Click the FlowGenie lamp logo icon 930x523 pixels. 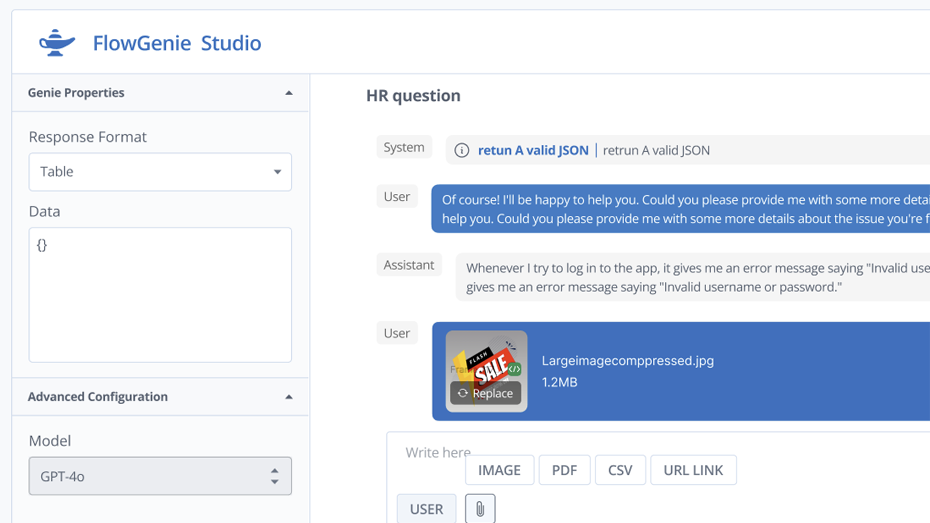click(57, 43)
